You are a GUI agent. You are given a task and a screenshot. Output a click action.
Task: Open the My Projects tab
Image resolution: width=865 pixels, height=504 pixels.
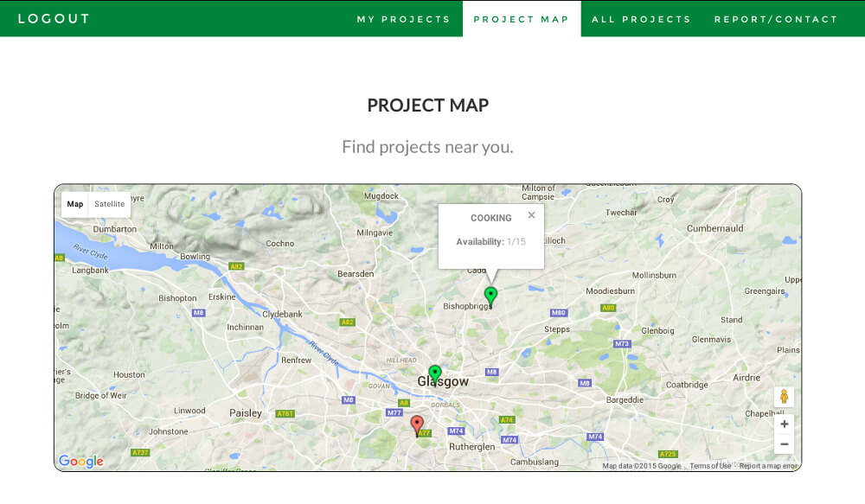pyautogui.click(x=403, y=19)
